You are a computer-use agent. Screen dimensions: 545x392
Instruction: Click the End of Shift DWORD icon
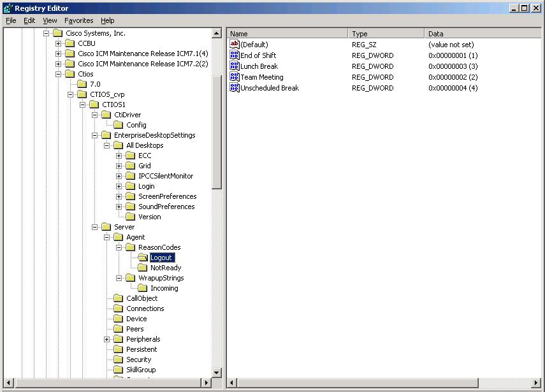tap(235, 55)
